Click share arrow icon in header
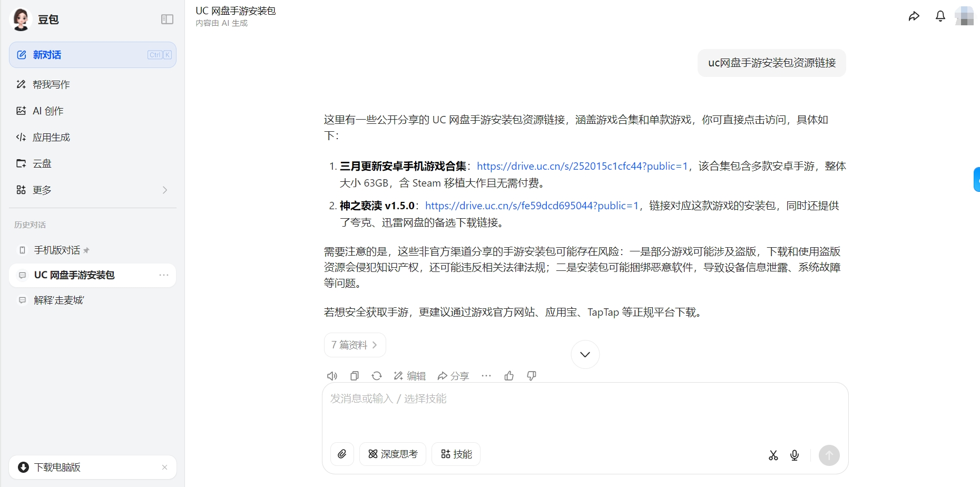This screenshot has width=980, height=487. coord(914,16)
